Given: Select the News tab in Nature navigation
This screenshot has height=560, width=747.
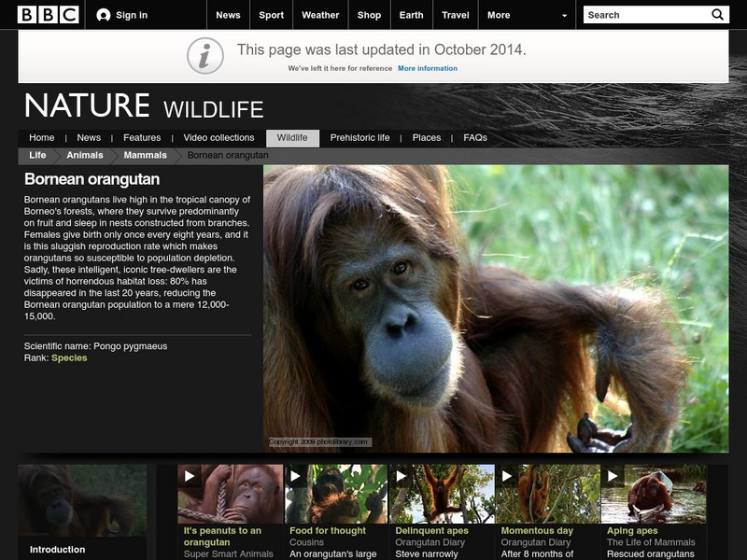Looking at the screenshot, I should click(x=89, y=137).
